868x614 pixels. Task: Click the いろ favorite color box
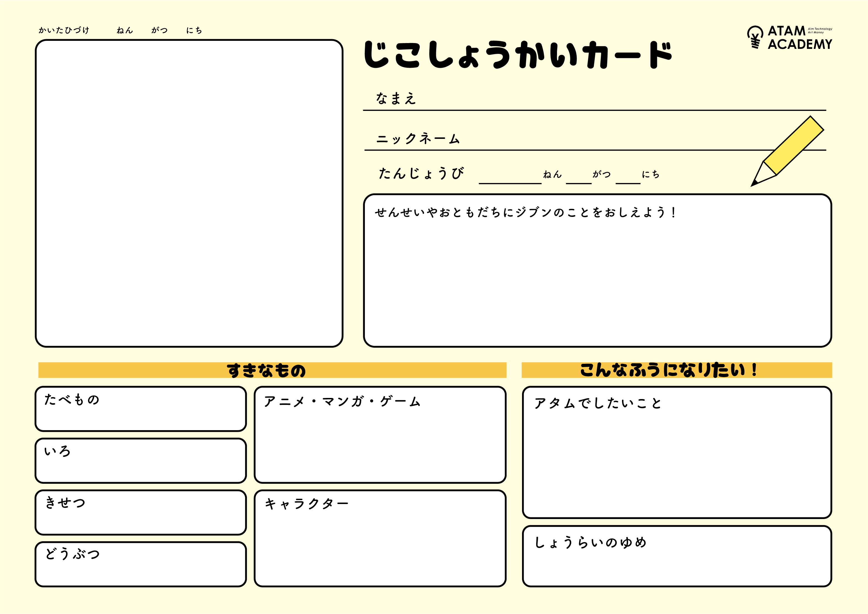[x=141, y=461]
